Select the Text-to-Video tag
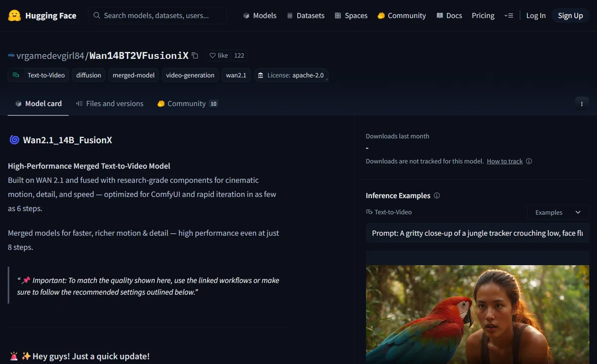Screen dimensions: 597x364 coord(38,75)
